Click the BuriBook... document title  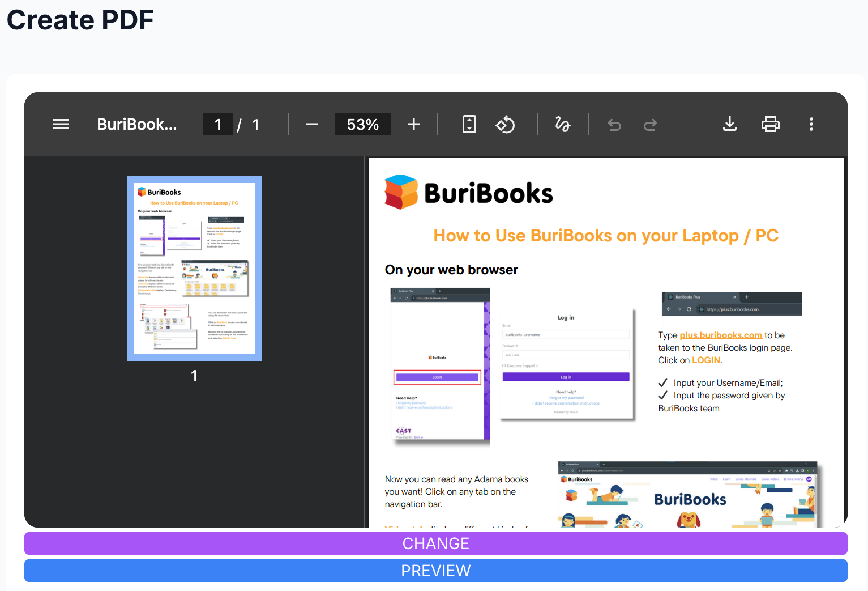[137, 124]
